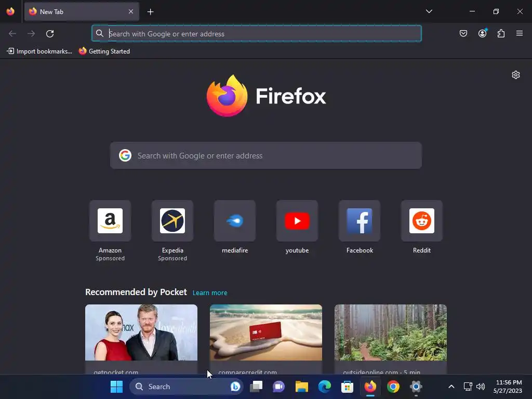Go back using the back arrow
Screen dimensions: 532x399
(12, 34)
